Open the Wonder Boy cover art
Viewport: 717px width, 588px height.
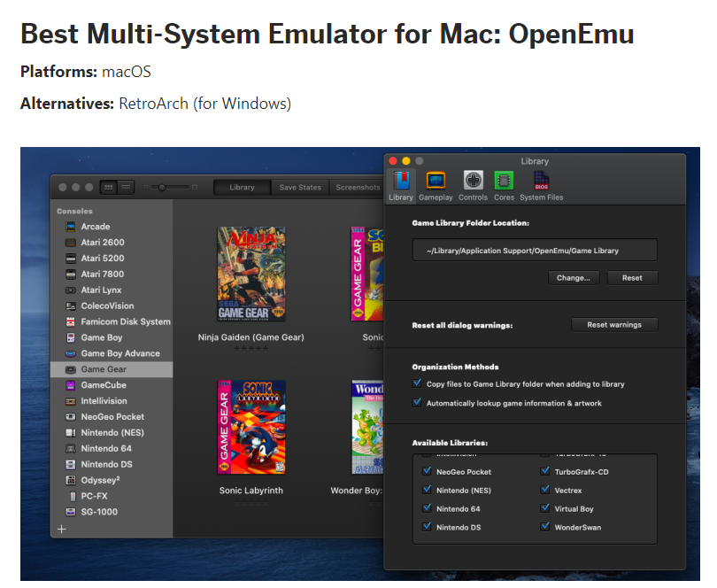[367, 428]
